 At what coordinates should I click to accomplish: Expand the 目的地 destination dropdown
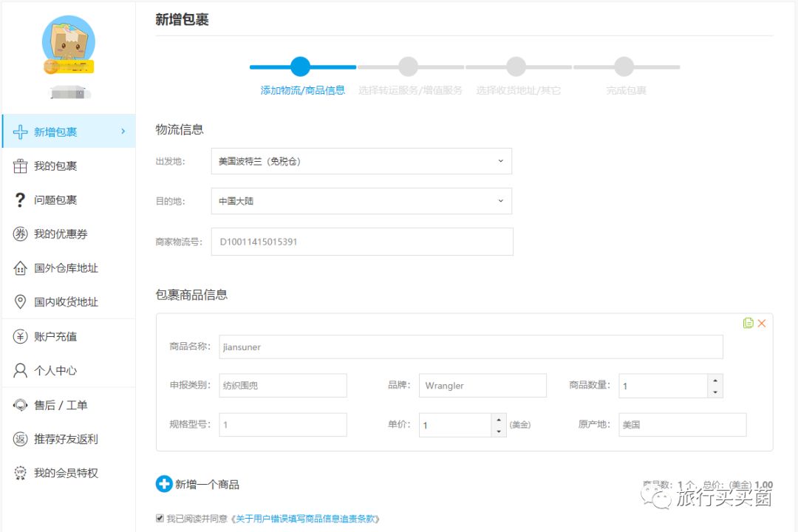pos(362,200)
